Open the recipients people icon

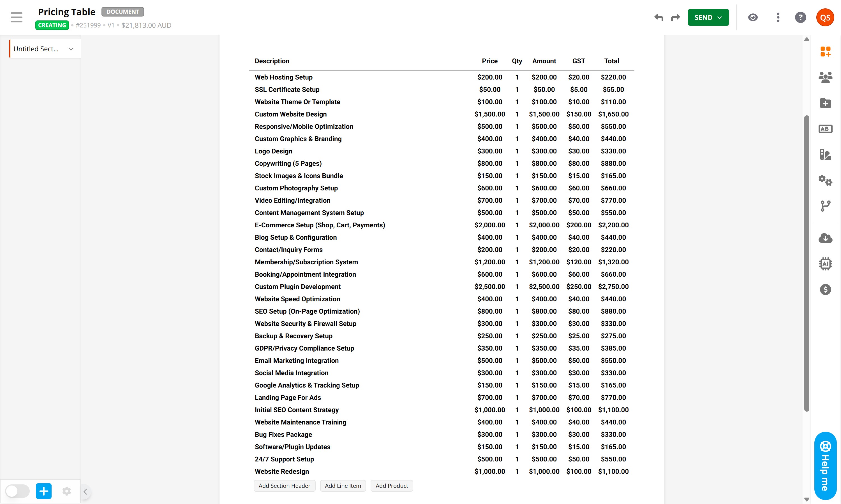click(825, 78)
